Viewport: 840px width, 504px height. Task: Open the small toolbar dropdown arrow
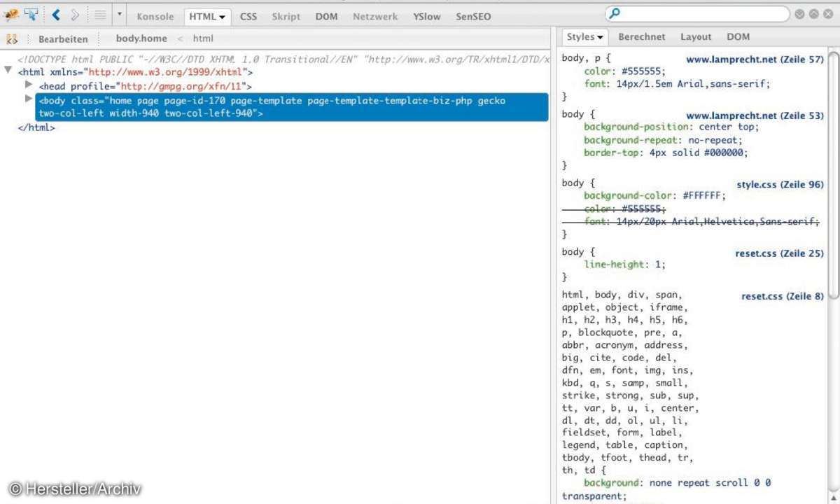pos(120,15)
